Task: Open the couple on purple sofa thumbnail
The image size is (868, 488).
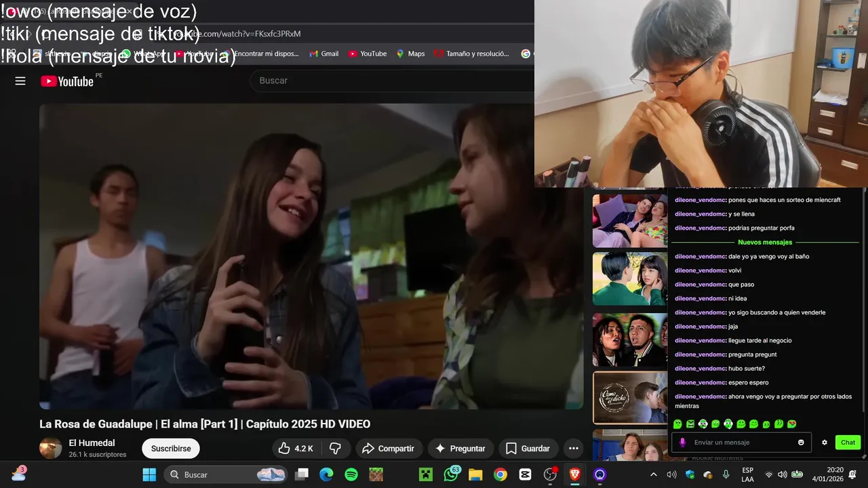Action: coord(630,221)
